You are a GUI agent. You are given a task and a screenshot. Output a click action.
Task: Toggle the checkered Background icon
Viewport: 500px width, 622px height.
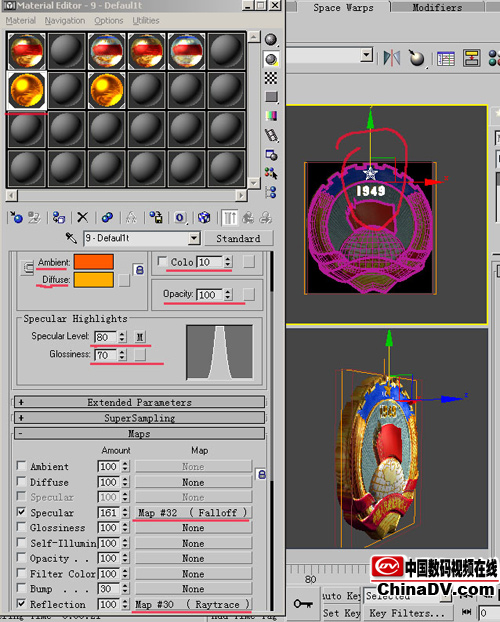[271, 78]
